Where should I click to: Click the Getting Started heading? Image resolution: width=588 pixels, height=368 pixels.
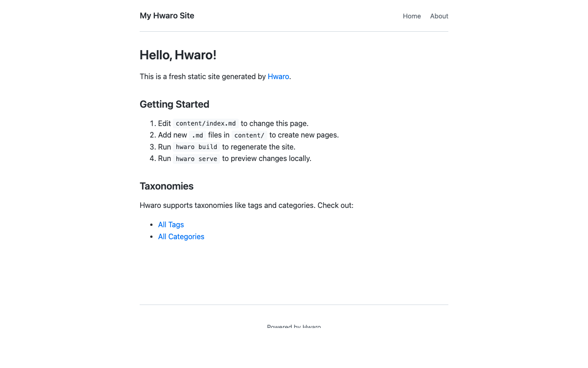[x=175, y=104]
